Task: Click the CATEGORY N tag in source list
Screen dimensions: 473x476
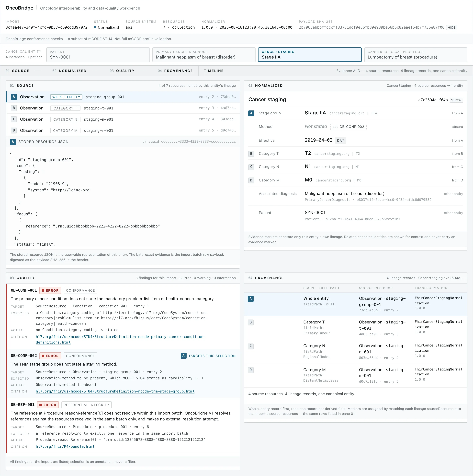Action: click(65, 119)
